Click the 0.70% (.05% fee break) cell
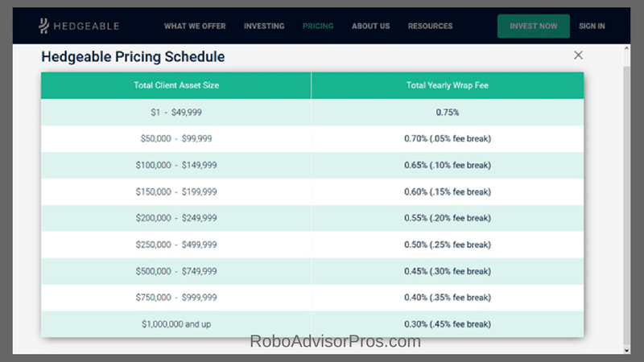The width and height of the screenshot is (644, 362). tap(448, 138)
